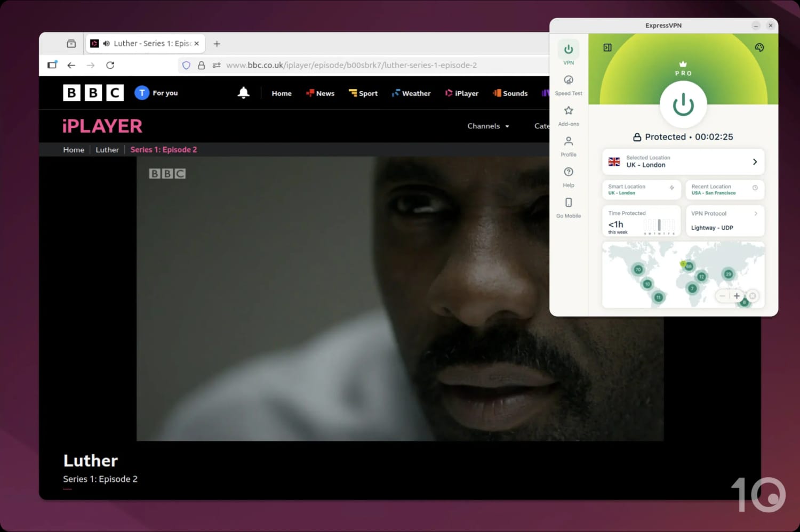The height and width of the screenshot is (532, 800).
Task: Mute the tab audio speaker icon
Action: coord(106,44)
